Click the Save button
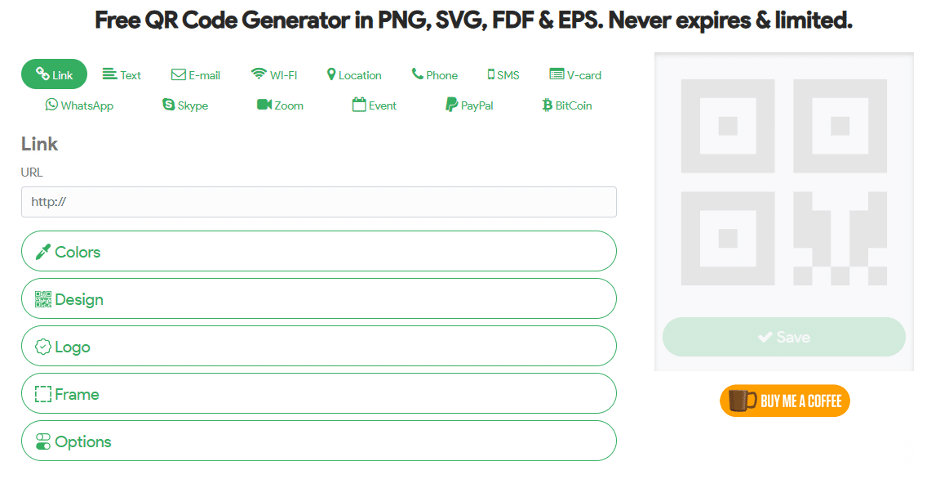Screen dimensions: 941x477 (784, 337)
